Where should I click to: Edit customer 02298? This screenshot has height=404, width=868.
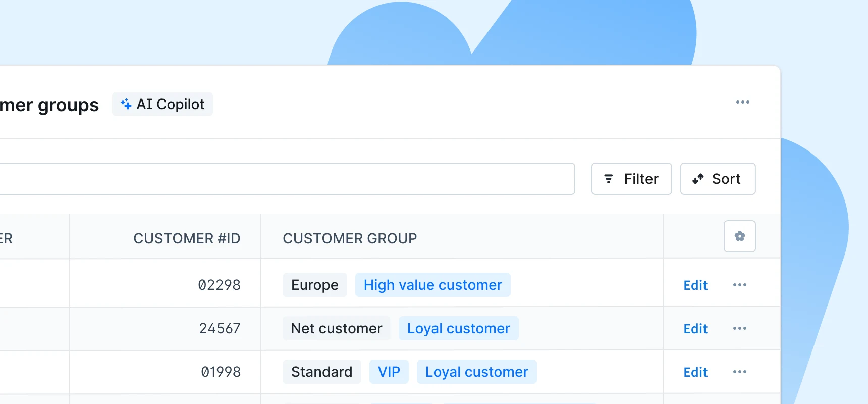click(x=695, y=285)
